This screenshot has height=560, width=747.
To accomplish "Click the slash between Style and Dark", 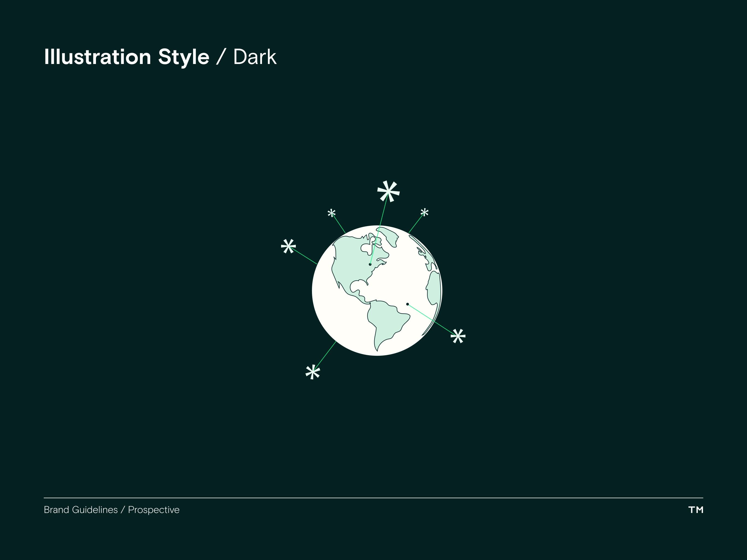I will tap(221, 57).
